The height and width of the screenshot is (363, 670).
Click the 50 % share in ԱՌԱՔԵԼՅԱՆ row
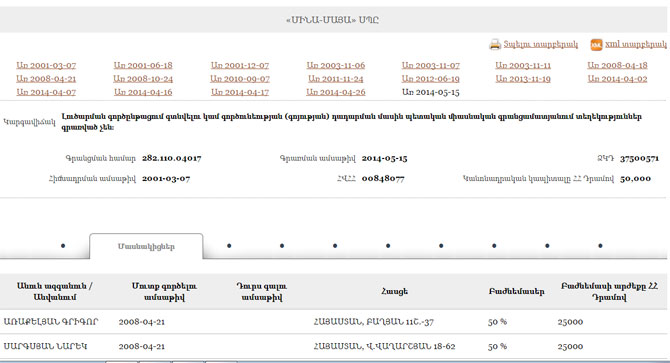(x=497, y=322)
